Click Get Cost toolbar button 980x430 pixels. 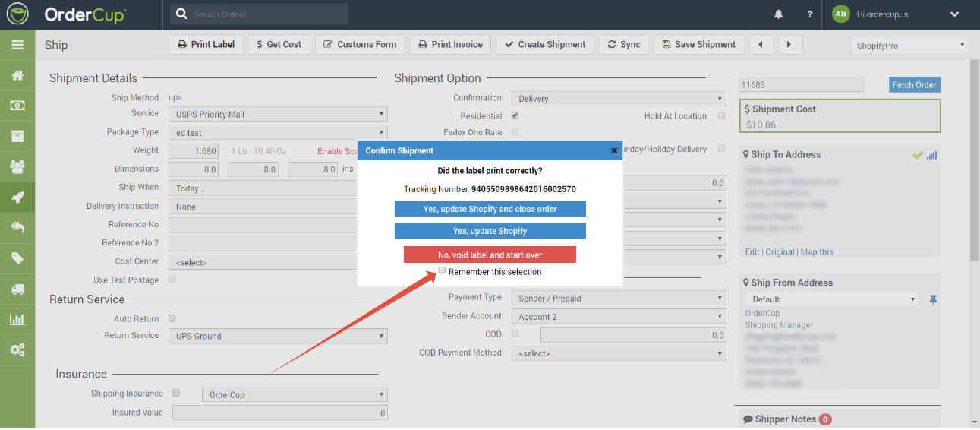[x=279, y=45]
